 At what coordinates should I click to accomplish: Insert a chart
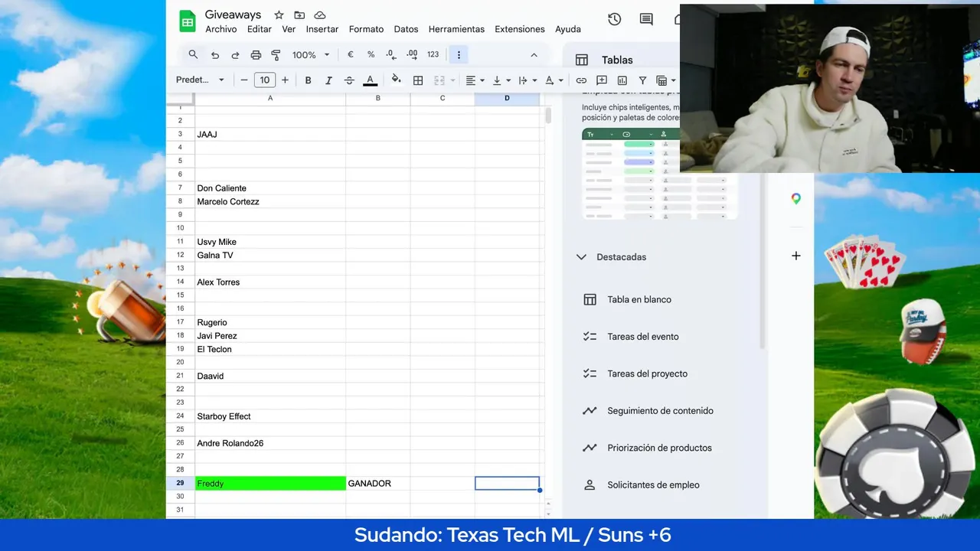tap(622, 80)
